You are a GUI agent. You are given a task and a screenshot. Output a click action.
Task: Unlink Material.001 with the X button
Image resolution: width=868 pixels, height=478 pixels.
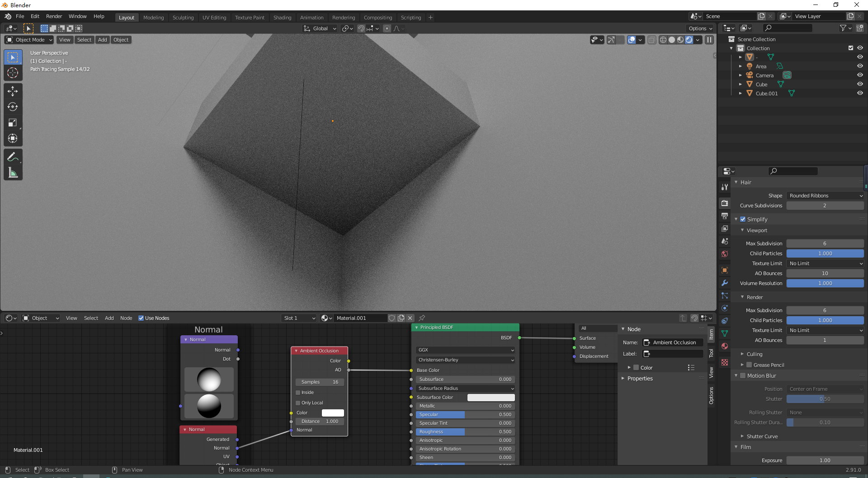click(410, 318)
